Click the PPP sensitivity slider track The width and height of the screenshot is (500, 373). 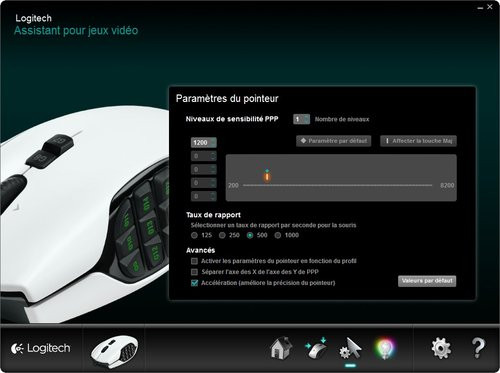tap(337, 185)
